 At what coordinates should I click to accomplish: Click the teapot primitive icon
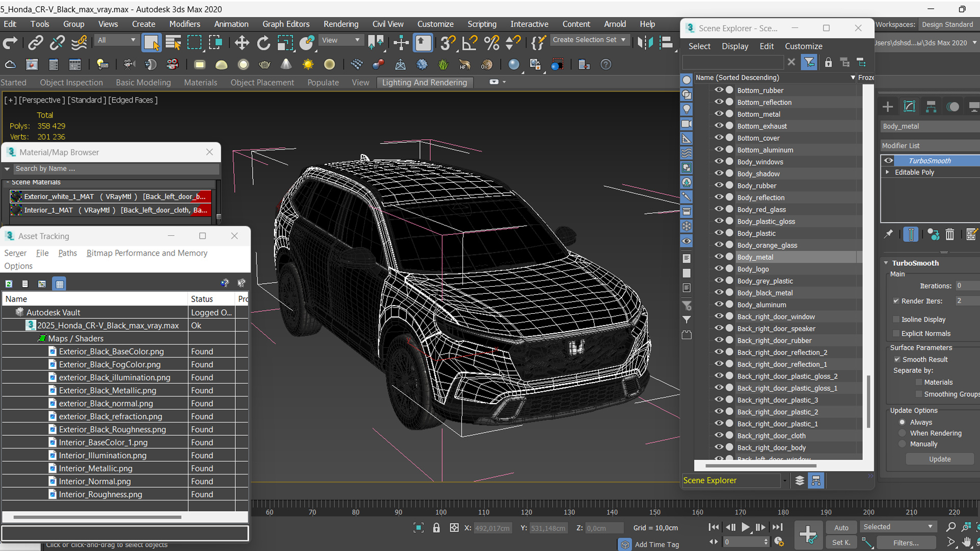point(264,65)
